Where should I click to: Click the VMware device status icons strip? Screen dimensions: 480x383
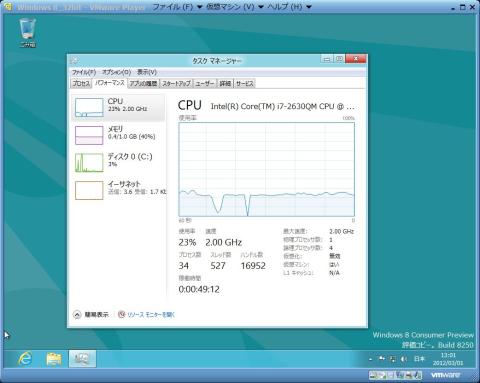pyautogui.click(x=395, y=375)
